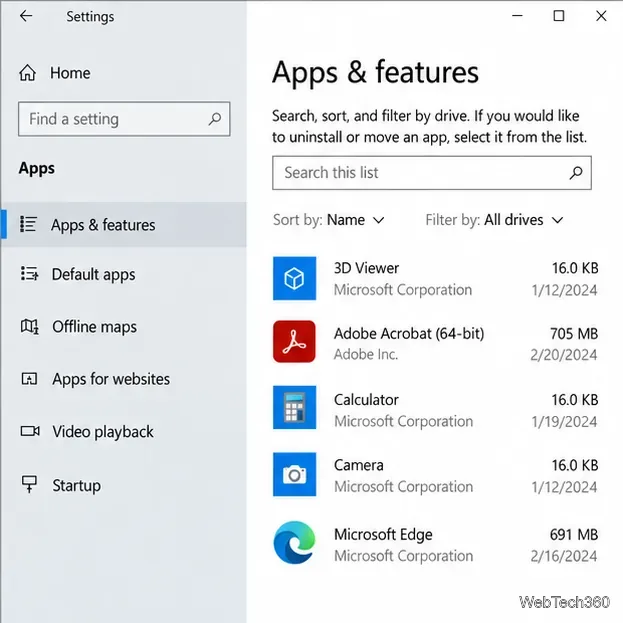Go back with the Settings back arrow
Viewport: 623px width, 623px height.
26,16
